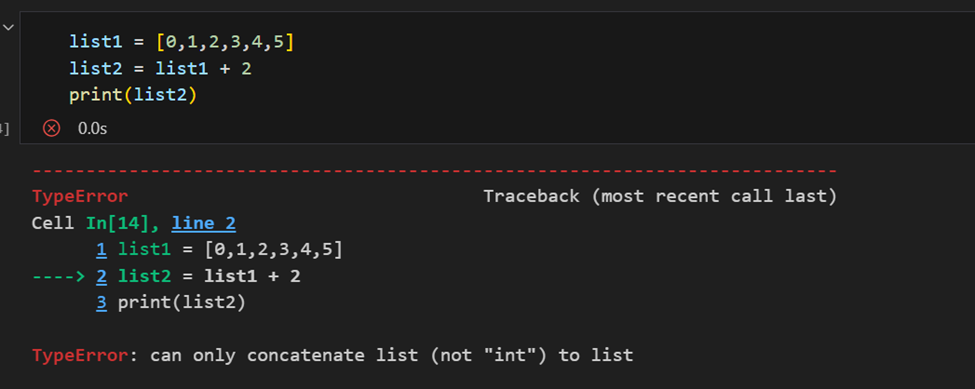975x389 pixels.
Task: Click the 0.0s execution time label
Action: [93, 129]
